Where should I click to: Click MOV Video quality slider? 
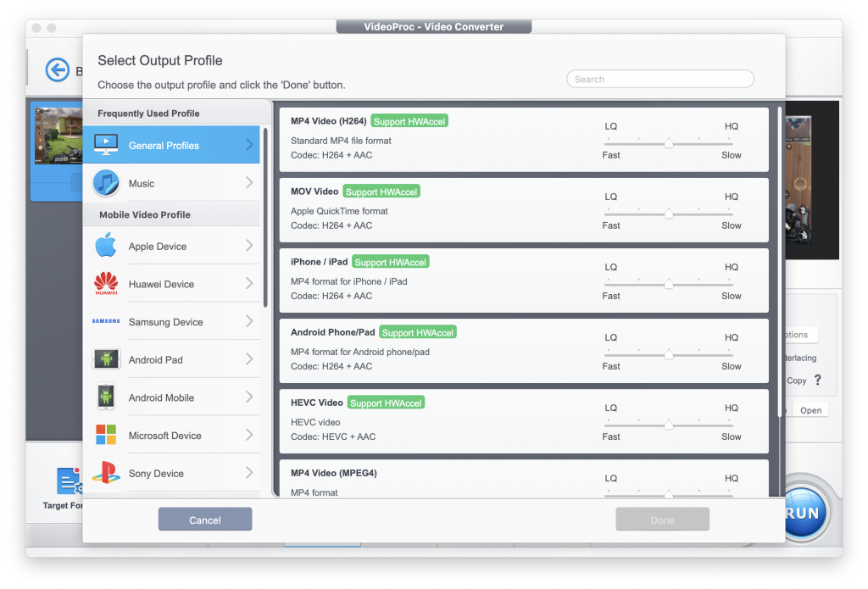pos(669,214)
